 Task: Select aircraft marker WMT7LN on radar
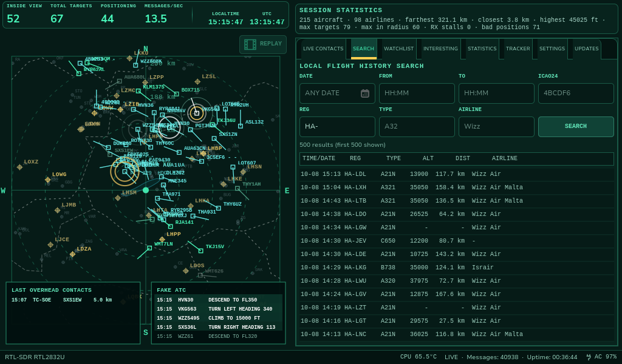(x=149, y=248)
